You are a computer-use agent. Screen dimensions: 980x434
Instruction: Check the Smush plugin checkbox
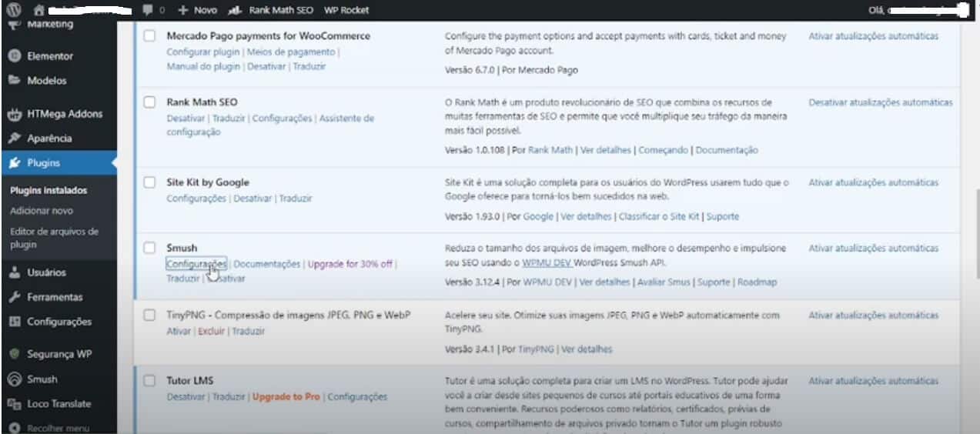(150, 249)
